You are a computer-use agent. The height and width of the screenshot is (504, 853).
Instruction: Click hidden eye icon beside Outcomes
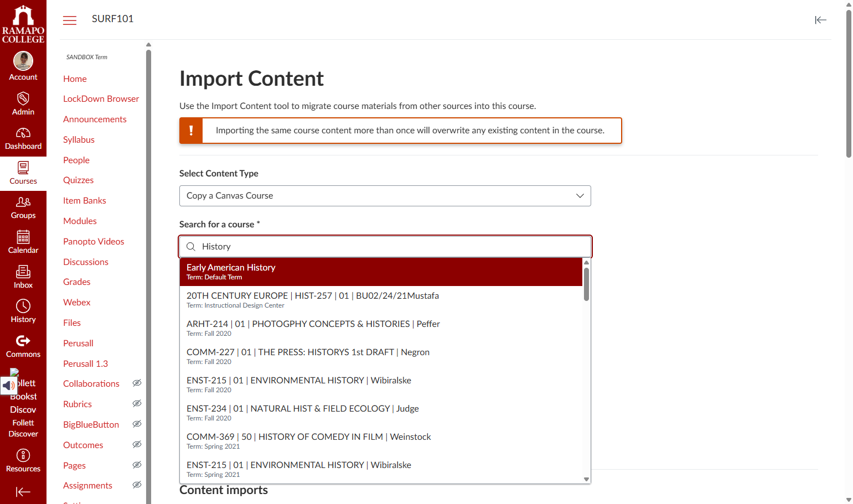tap(137, 444)
